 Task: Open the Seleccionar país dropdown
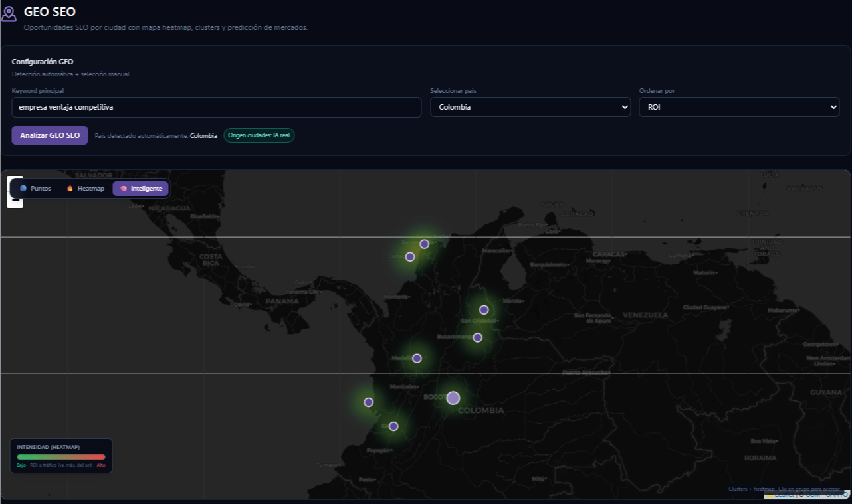(530, 107)
